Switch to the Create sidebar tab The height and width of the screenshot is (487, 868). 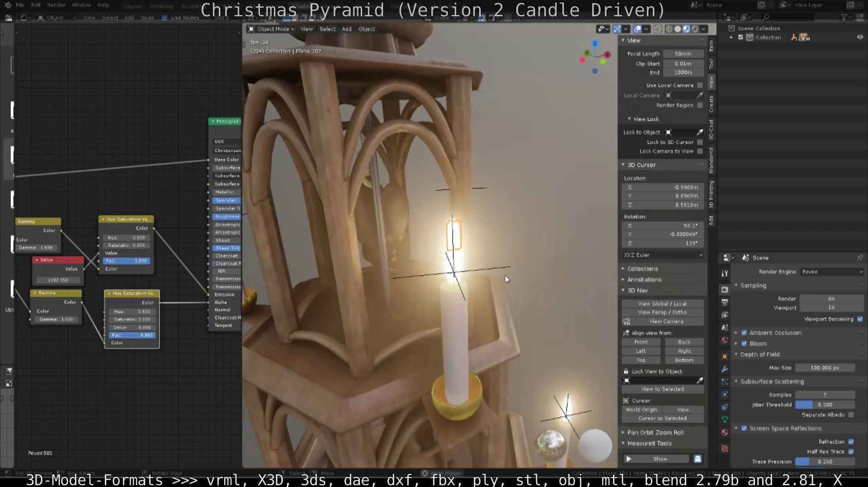coord(711,104)
